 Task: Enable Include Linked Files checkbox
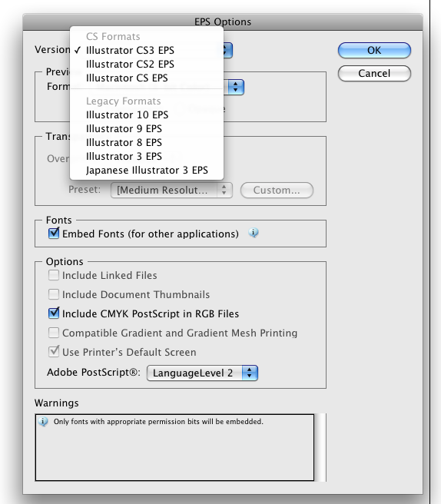point(54,276)
